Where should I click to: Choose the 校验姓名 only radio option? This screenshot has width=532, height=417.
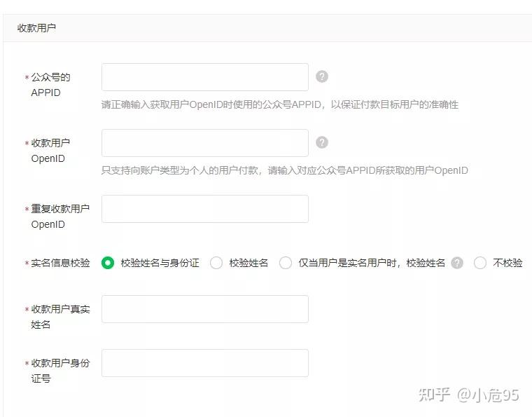(216, 263)
